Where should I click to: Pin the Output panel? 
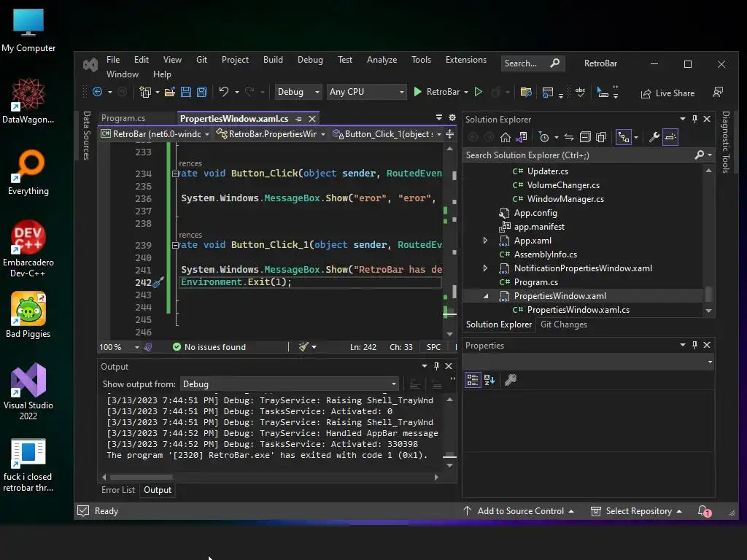click(x=436, y=366)
